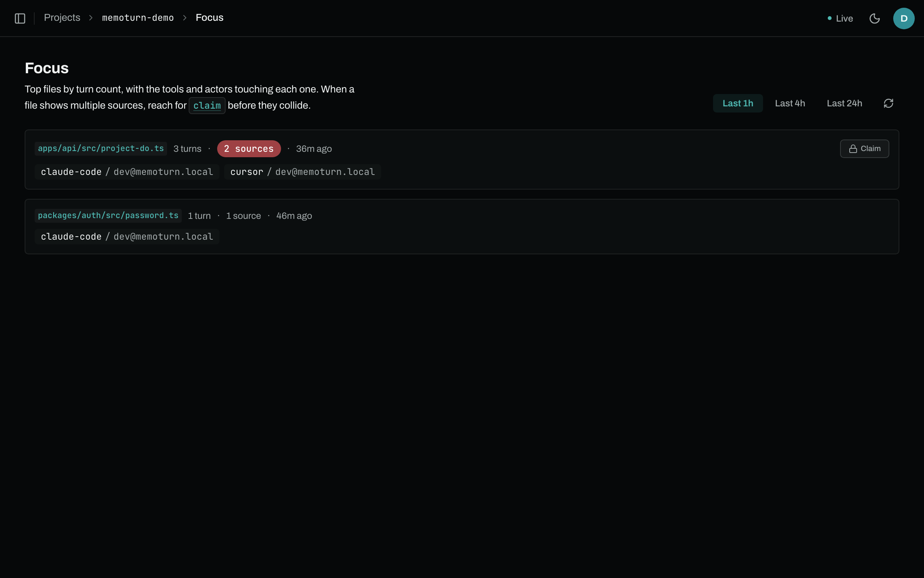Click the 3 turns label
This screenshot has height=578, width=924.
click(x=187, y=149)
